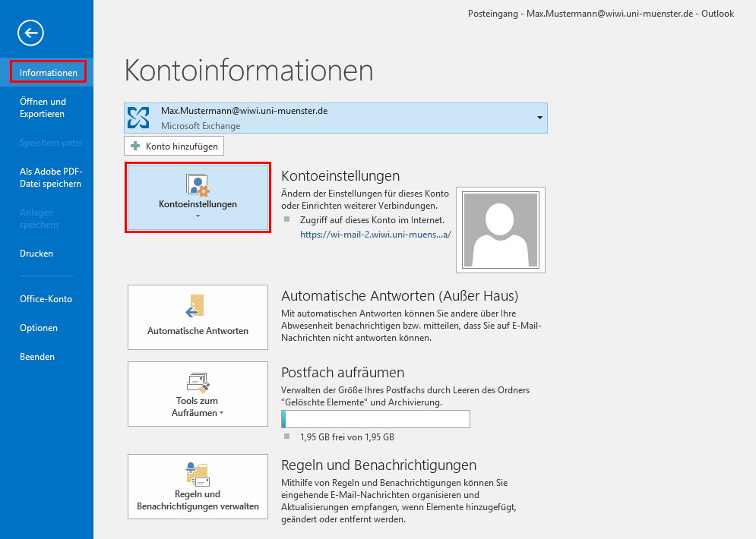Click the Automatische Antworten door-arrow icon
This screenshot has height=539, width=756.
click(x=195, y=307)
